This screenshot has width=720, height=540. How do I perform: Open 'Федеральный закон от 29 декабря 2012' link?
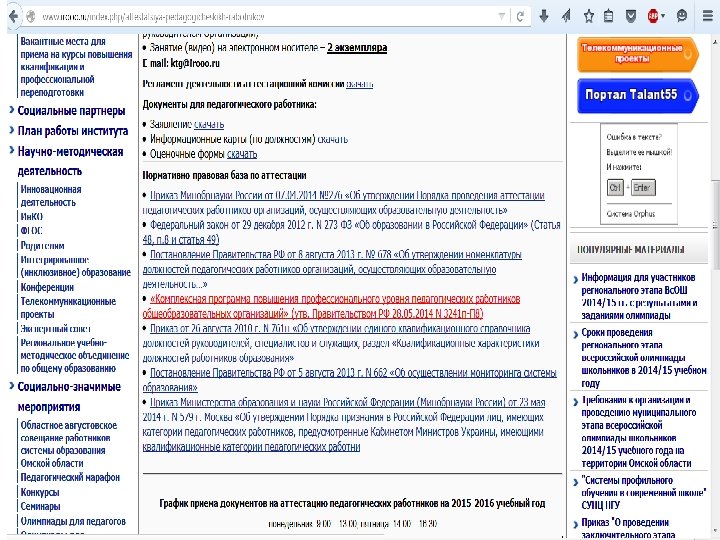pyautogui.click(x=351, y=232)
